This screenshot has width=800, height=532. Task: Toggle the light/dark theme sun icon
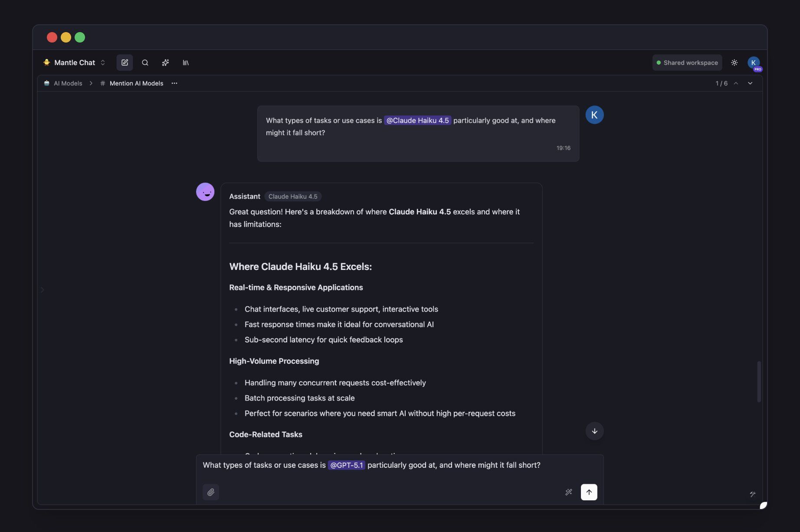tap(734, 62)
